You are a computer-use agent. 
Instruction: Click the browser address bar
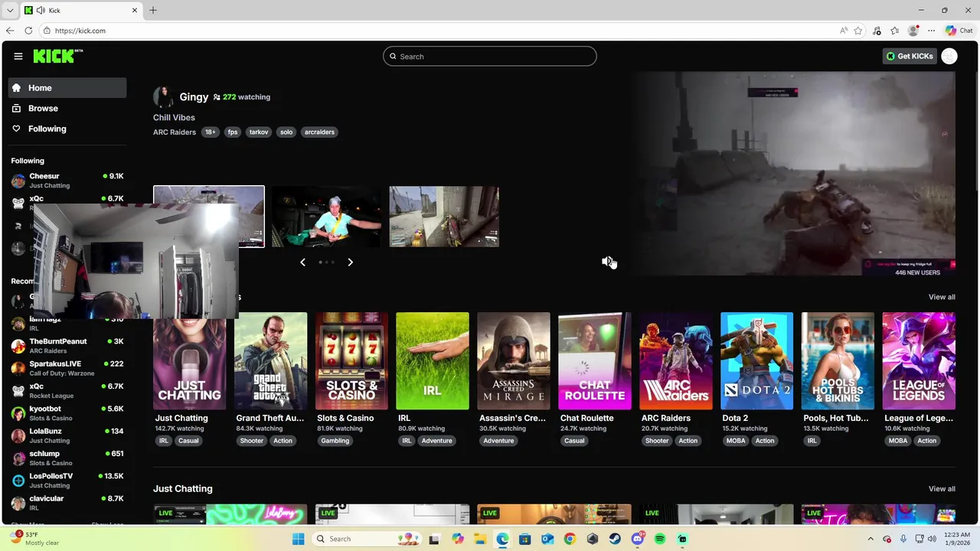coord(436,31)
